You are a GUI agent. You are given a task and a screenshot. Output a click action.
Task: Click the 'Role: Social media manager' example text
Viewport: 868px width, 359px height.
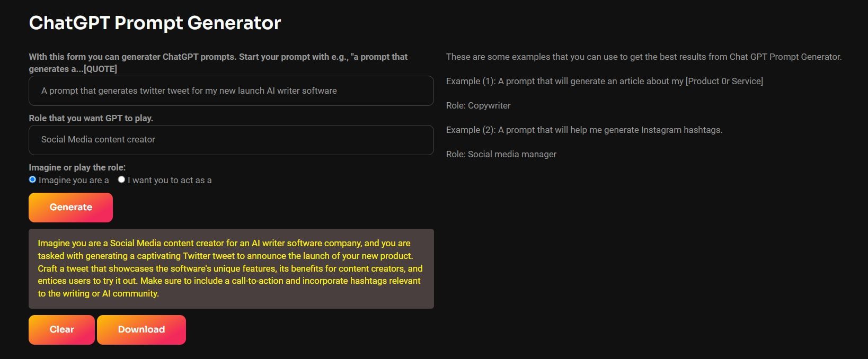[501, 154]
